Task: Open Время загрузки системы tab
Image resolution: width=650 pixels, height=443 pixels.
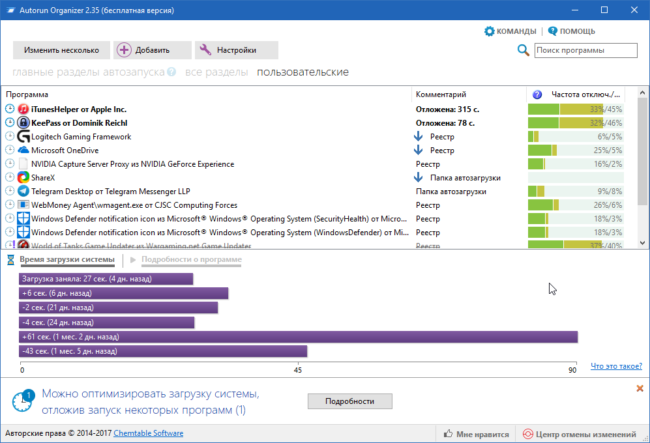Action: tap(67, 260)
